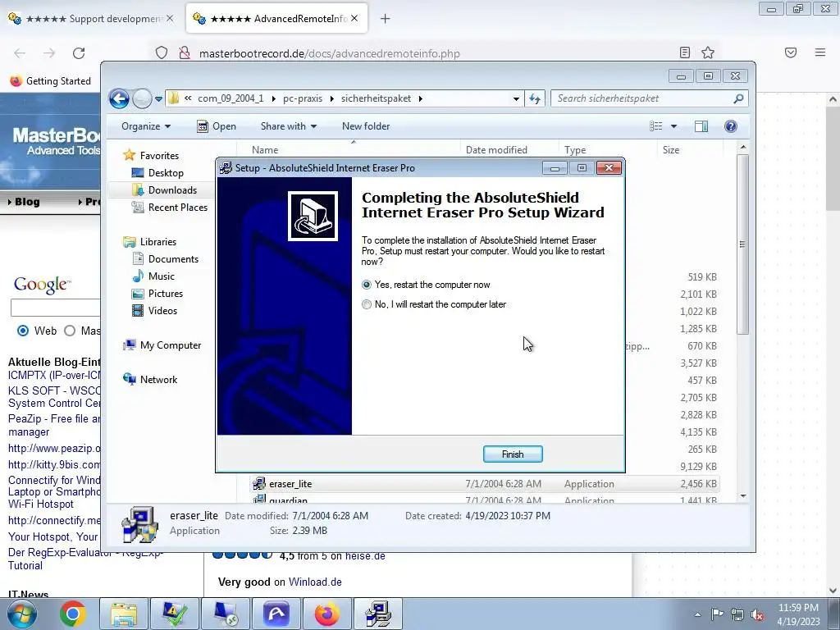Switch to Support development browser tab
Screen dimensions: 840x630
(92, 19)
